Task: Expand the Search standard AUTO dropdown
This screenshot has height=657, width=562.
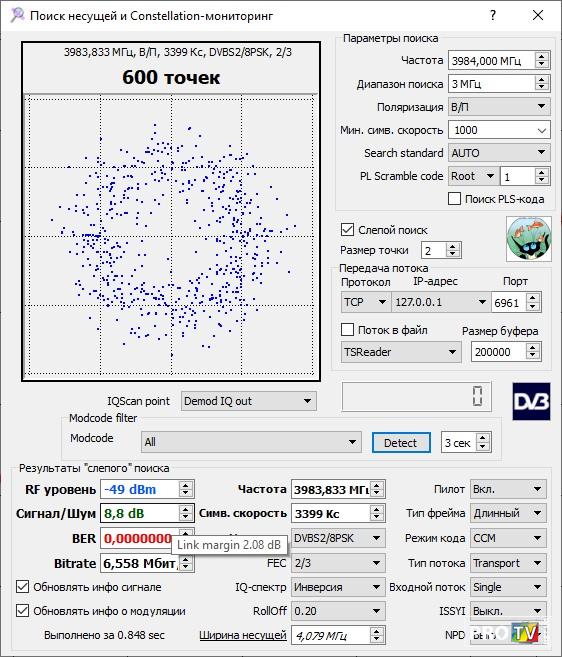Action: 499,153
